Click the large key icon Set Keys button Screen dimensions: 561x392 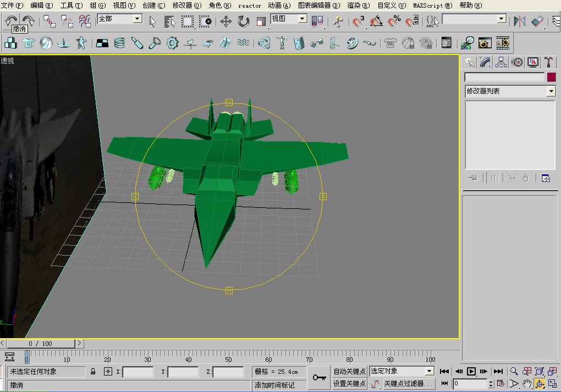tap(319, 378)
